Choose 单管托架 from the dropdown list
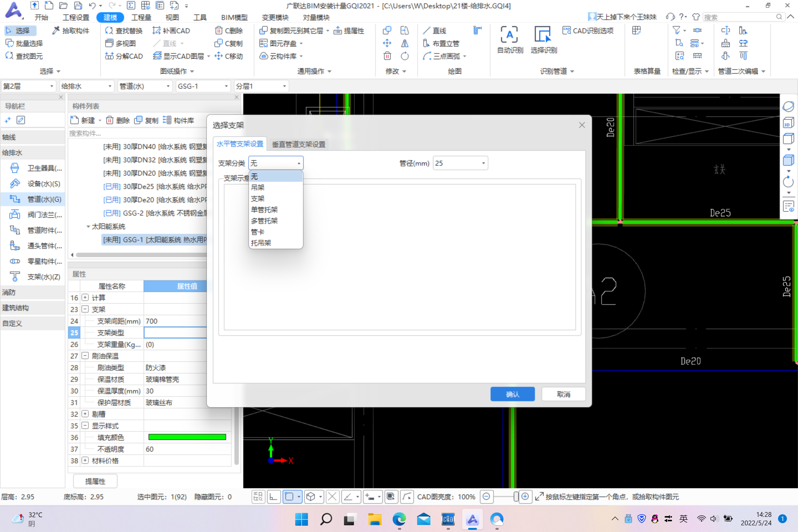 (276, 210)
